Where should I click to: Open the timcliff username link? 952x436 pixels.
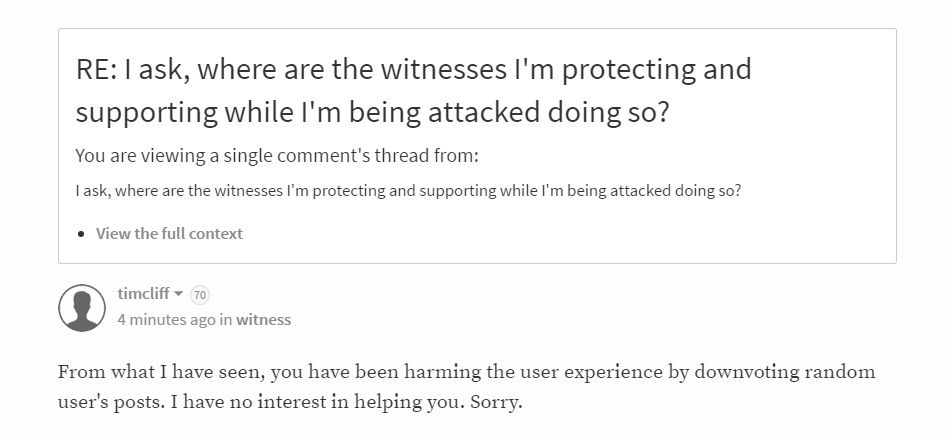pos(144,294)
